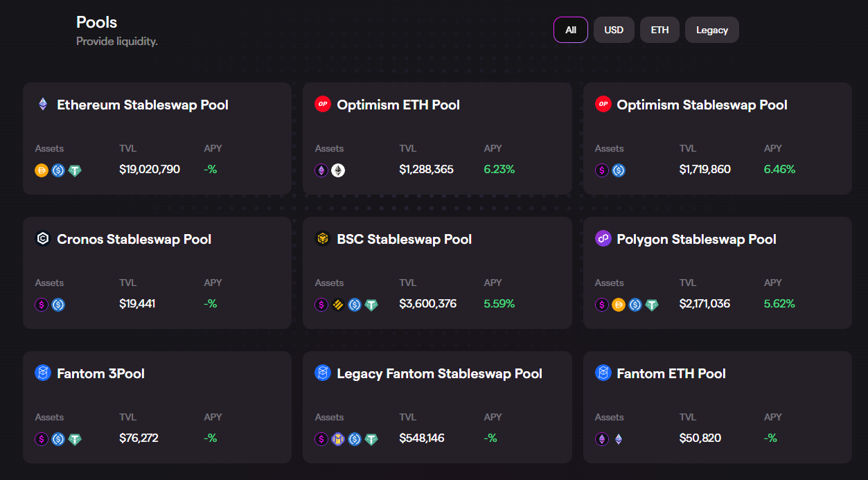
Task: Click the 6.23% APY value
Action: pos(499,170)
